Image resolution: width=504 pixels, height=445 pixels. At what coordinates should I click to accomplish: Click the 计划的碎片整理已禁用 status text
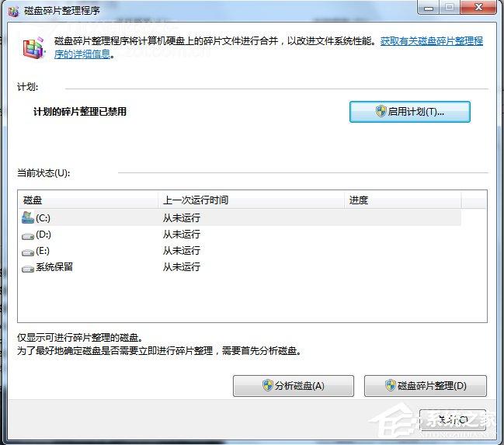tap(80, 112)
